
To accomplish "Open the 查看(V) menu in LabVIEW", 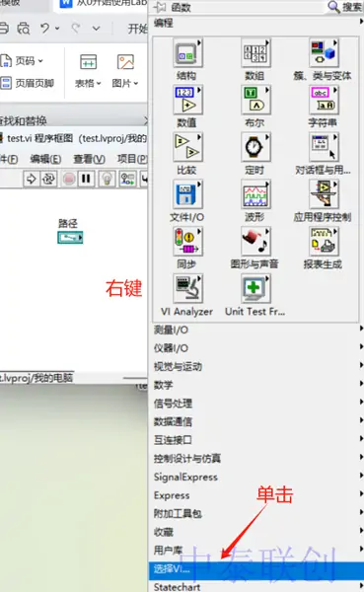I will click(x=89, y=159).
